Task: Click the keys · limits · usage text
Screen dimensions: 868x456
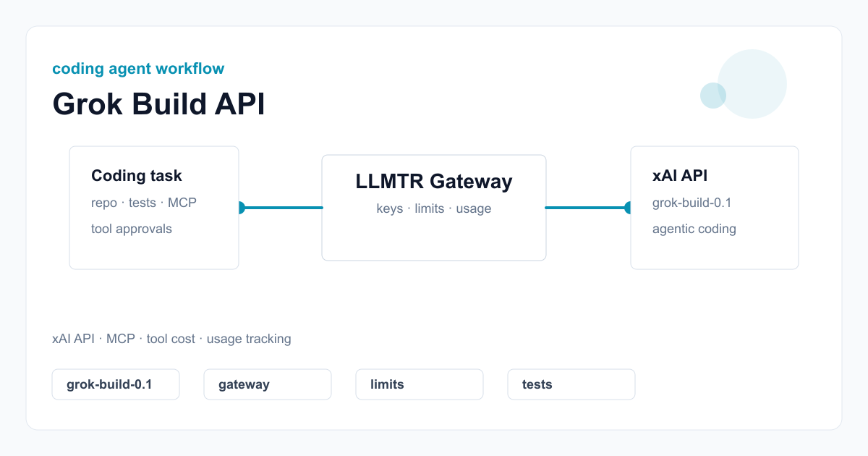Action: (434, 209)
